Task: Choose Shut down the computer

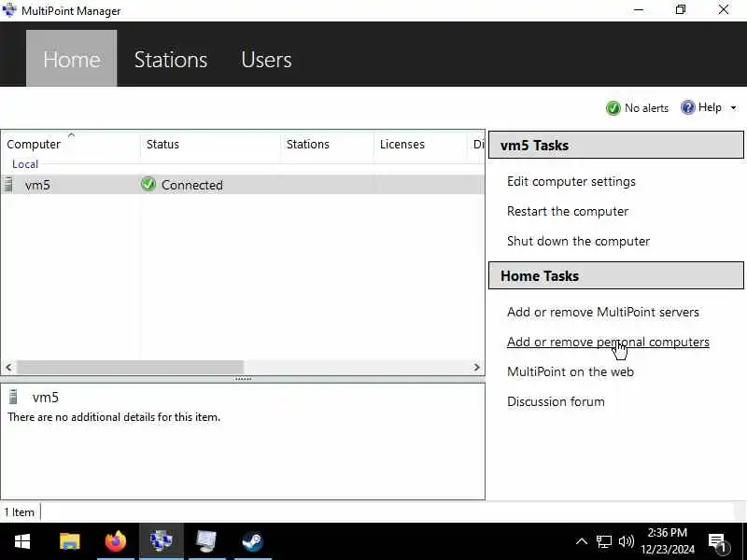Action: [578, 241]
